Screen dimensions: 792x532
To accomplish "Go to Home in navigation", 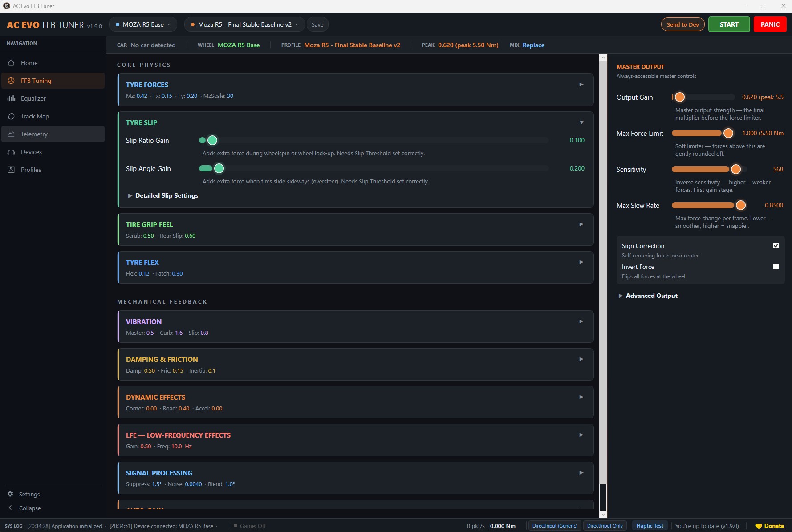I will click(x=53, y=63).
